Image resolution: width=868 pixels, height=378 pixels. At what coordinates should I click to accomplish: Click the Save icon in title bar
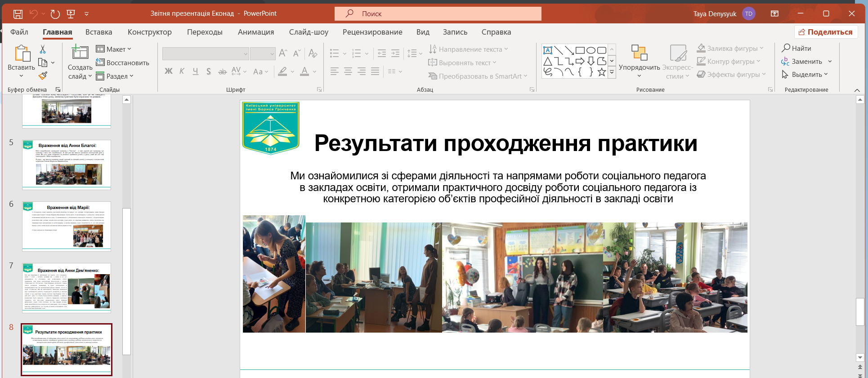pos(18,14)
